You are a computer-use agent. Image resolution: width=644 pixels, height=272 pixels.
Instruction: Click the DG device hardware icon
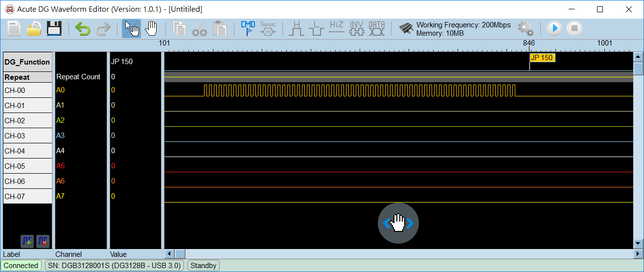tap(406, 29)
